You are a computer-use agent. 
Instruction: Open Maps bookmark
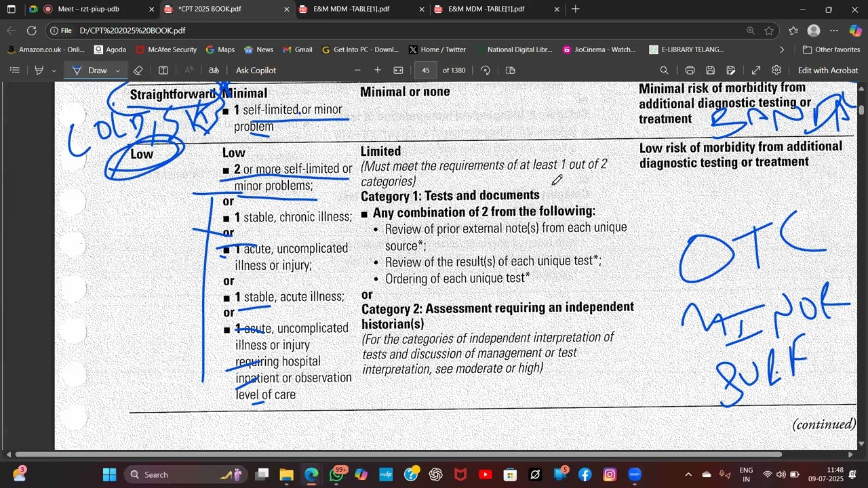click(x=220, y=49)
